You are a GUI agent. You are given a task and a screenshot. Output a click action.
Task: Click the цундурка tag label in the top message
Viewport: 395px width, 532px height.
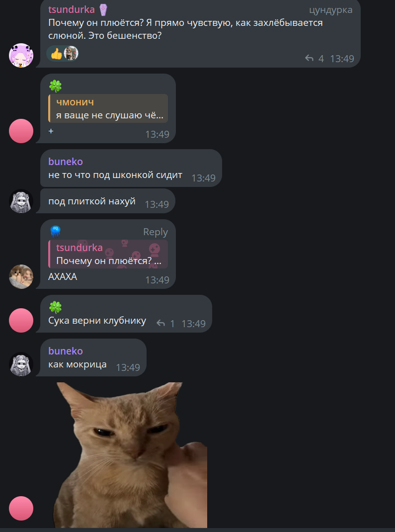pyautogui.click(x=330, y=10)
